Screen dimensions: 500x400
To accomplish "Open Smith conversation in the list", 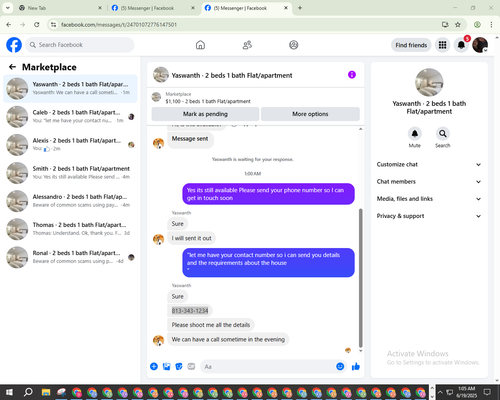I will [70, 173].
